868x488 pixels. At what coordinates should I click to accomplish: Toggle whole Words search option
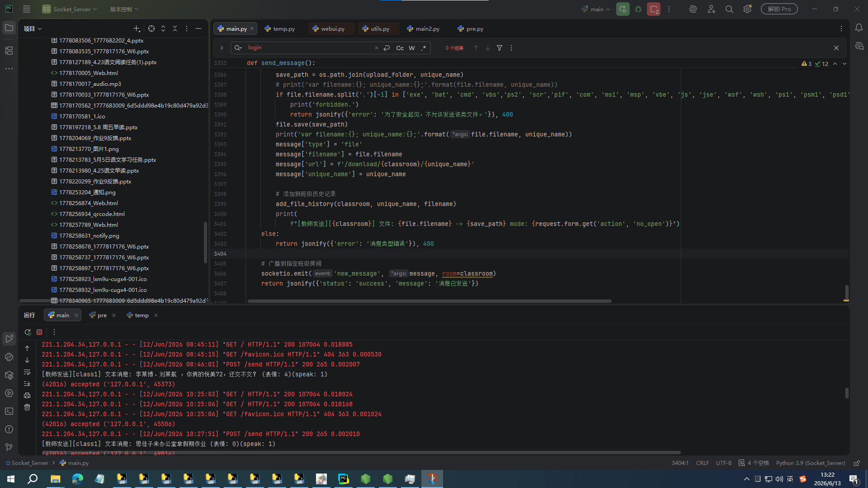(412, 48)
